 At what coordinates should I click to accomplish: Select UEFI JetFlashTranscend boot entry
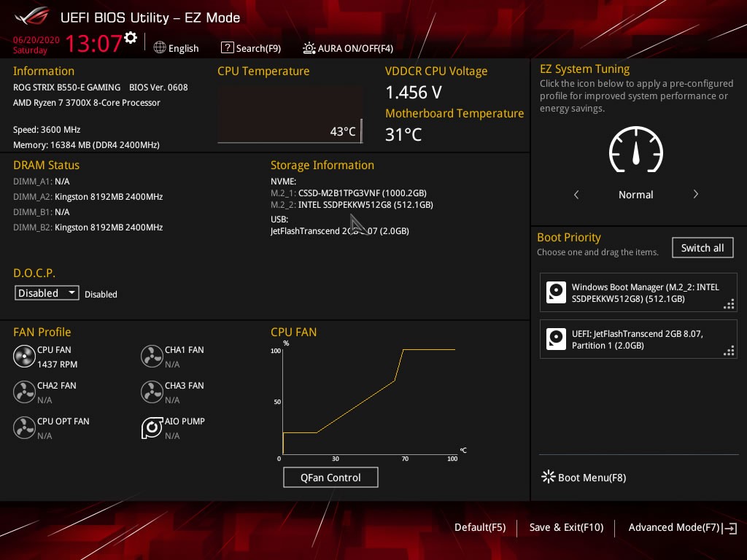pyautogui.click(x=638, y=339)
